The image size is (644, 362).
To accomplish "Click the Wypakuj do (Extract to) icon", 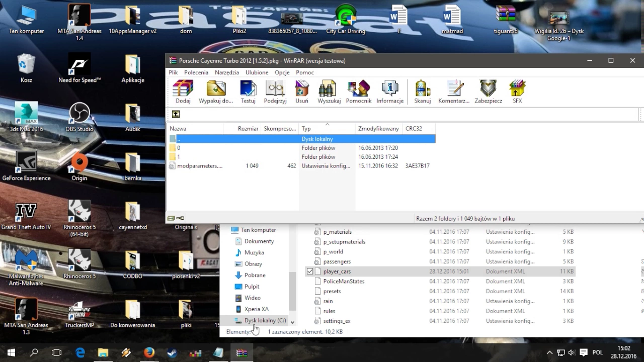I will click(x=216, y=92).
